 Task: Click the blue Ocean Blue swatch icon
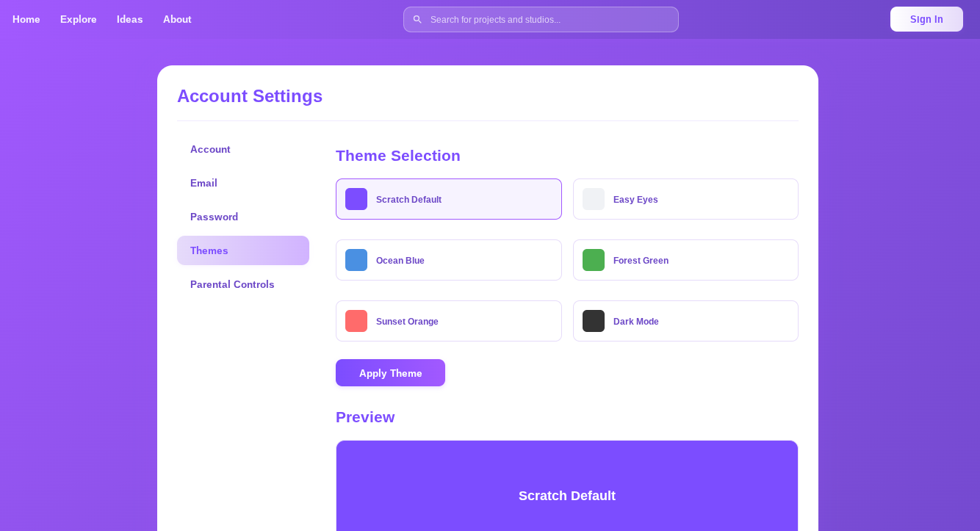pos(356,259)
